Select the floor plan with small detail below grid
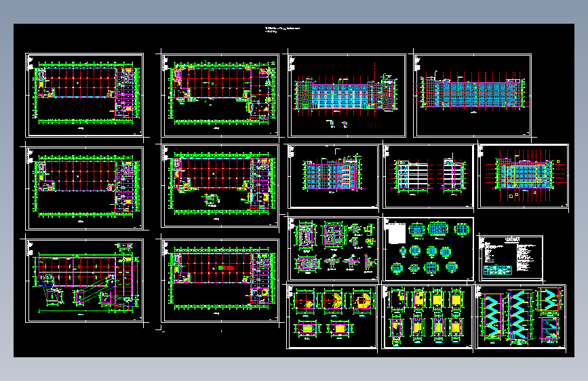Screen dimensions: 588x381 [220, 186]
